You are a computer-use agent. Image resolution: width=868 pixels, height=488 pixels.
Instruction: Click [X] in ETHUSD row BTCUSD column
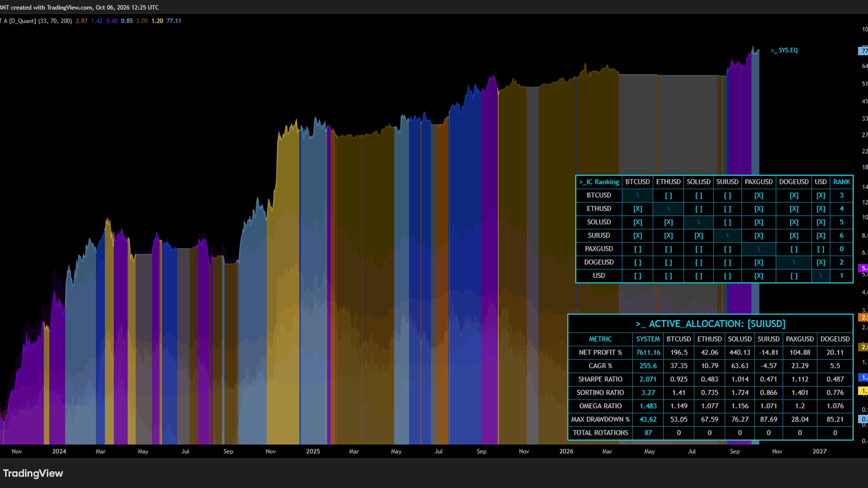(637, 209)
